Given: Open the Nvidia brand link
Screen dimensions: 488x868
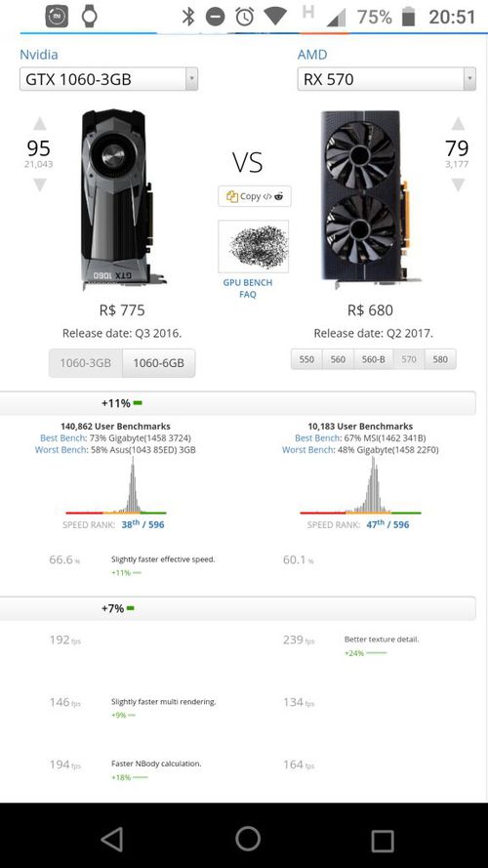Looking at the screenshot, I should (x=39, y=55).
